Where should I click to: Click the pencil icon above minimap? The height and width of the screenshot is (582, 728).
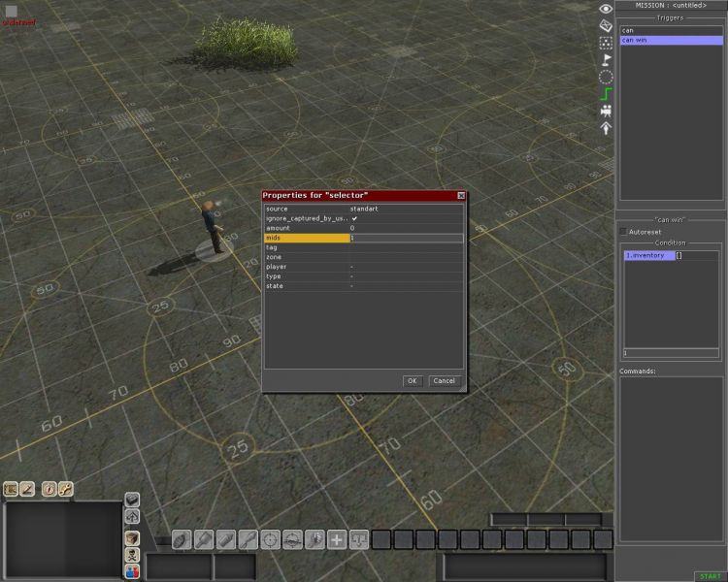click(x=27, y=489)
